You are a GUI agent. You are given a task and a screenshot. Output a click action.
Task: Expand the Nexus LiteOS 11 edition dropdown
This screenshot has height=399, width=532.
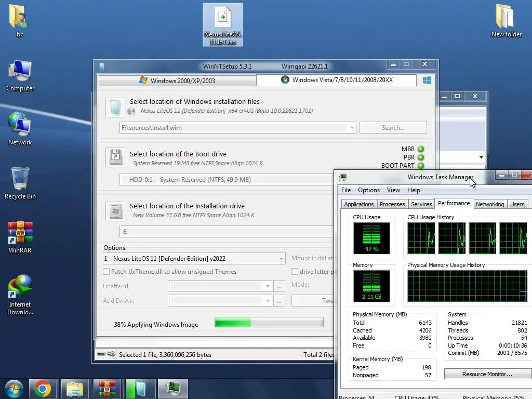click(x=281, y=259)
